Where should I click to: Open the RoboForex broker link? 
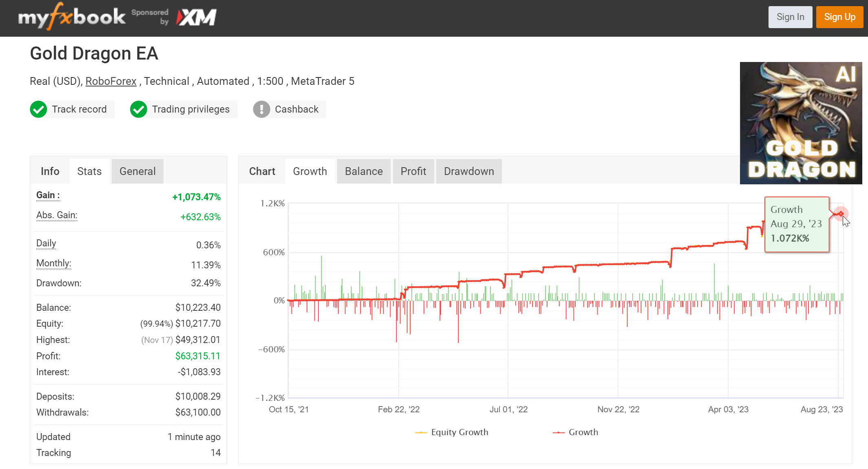pos(111,81)
